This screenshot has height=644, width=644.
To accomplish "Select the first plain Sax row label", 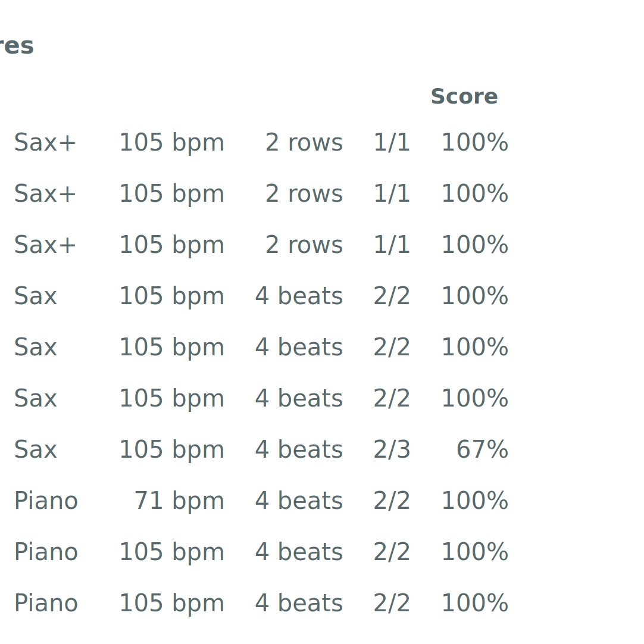I will click(36, 296).
